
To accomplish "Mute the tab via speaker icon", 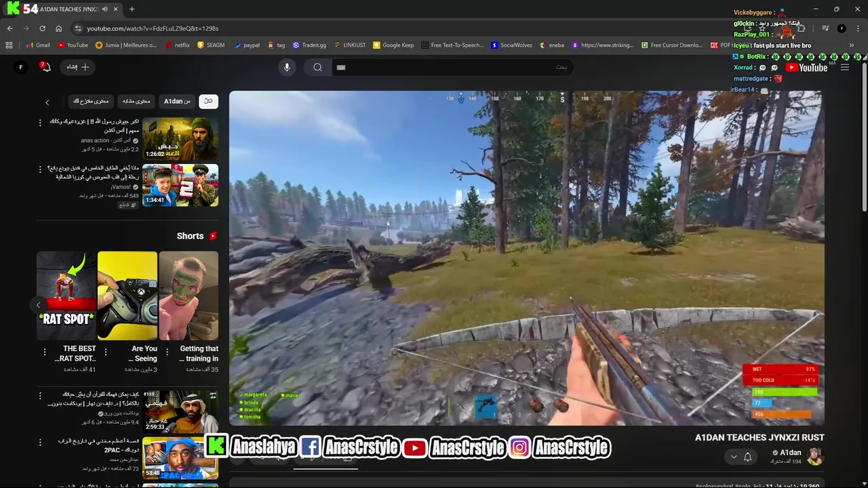I will [x=104, y=9].
